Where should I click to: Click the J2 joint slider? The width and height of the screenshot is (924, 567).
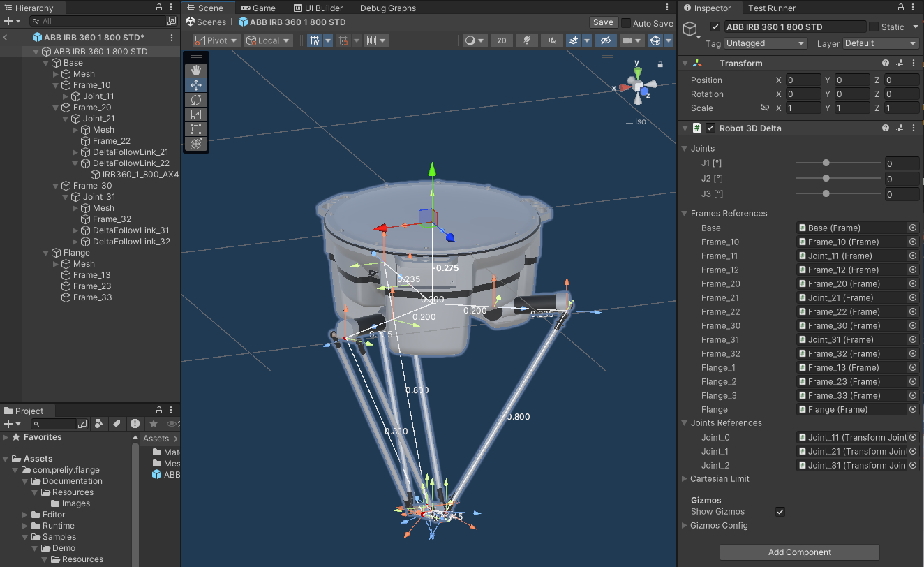pos(839,178)
